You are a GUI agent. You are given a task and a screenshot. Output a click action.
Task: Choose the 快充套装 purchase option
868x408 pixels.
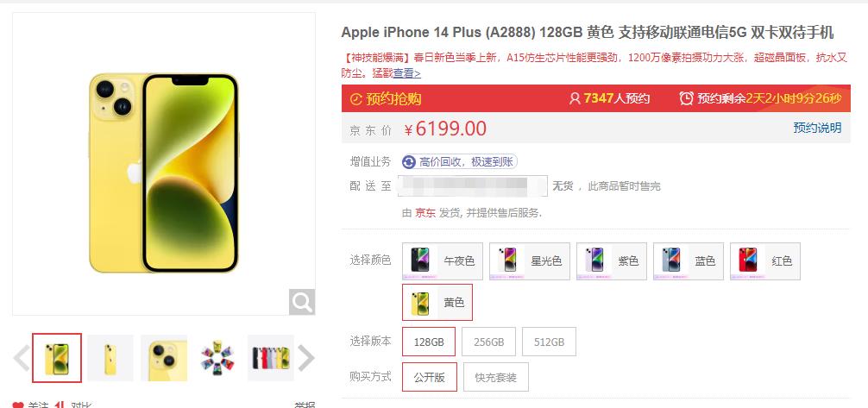coord(496,377)
